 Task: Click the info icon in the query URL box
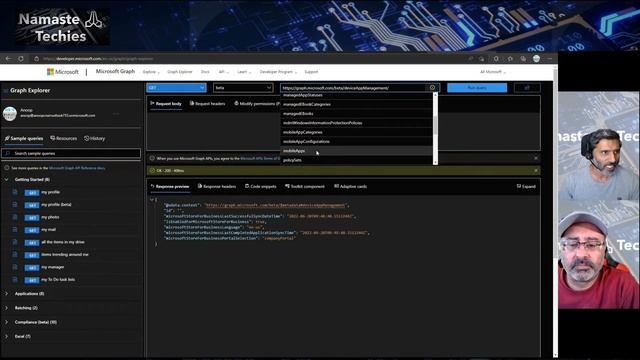(432, 88)
